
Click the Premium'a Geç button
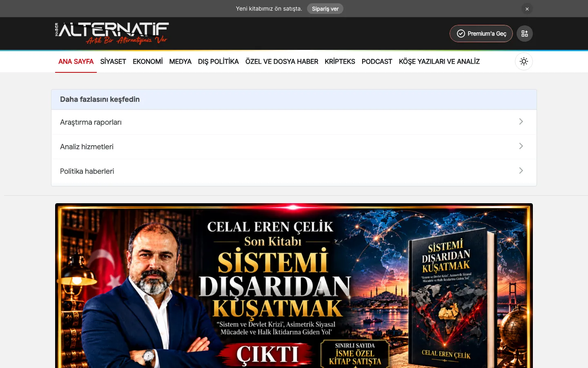(x=481, y=34)
